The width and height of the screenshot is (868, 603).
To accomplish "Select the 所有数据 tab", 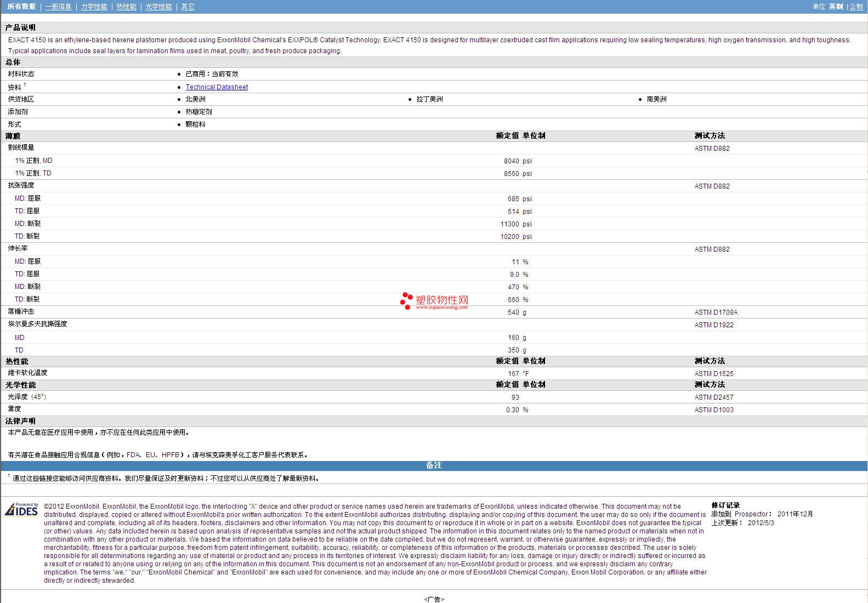I will pyautogui.click(x=21, y=7).
